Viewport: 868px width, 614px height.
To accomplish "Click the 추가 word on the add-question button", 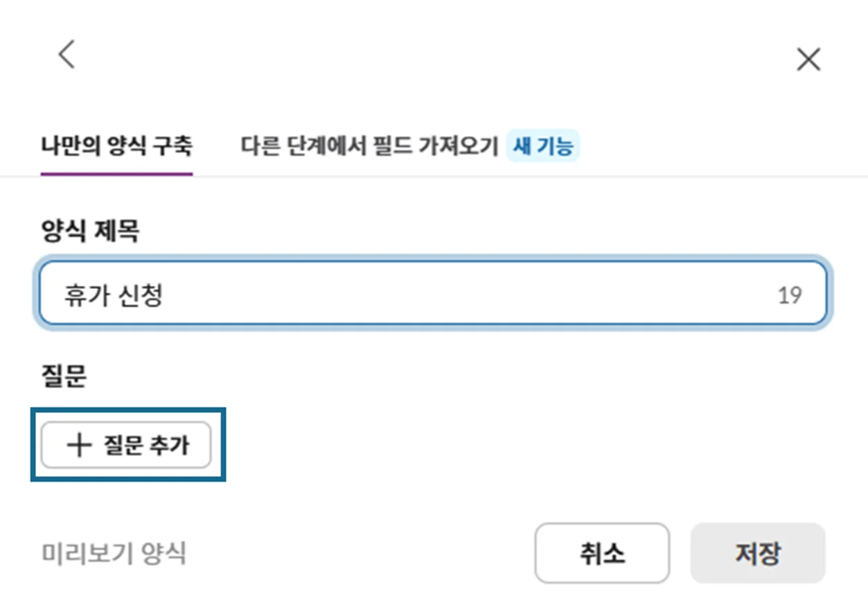I will pos(169,445).
